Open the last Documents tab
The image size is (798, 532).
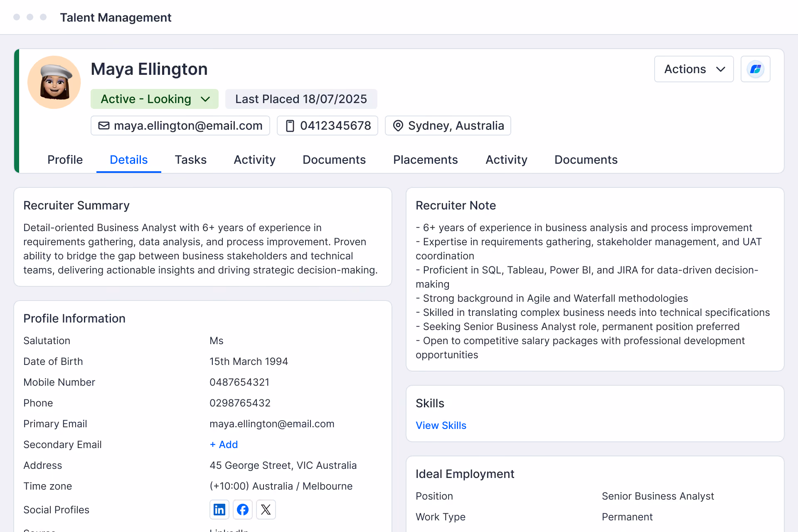(x=586, y=160)
